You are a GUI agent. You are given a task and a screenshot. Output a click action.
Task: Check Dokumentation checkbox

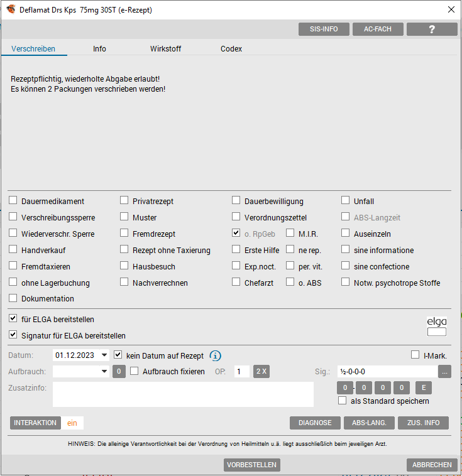click(x=13, y=298)
